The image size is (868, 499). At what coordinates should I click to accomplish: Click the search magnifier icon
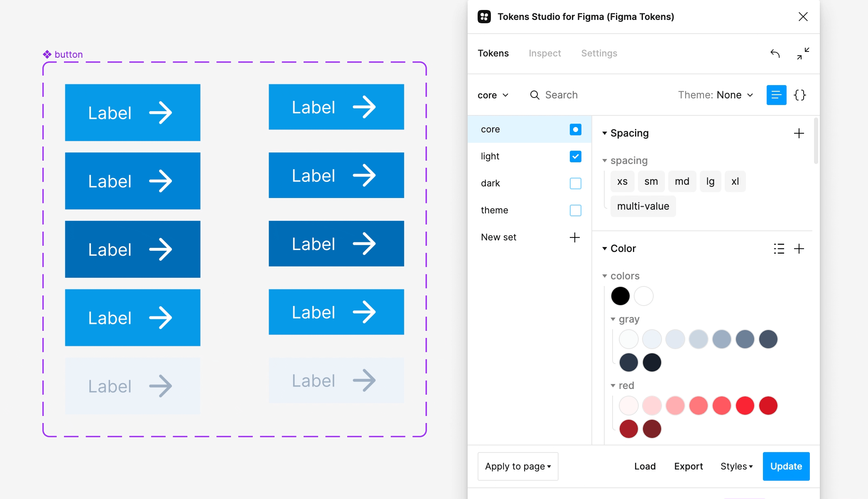[x=535, y=95]
